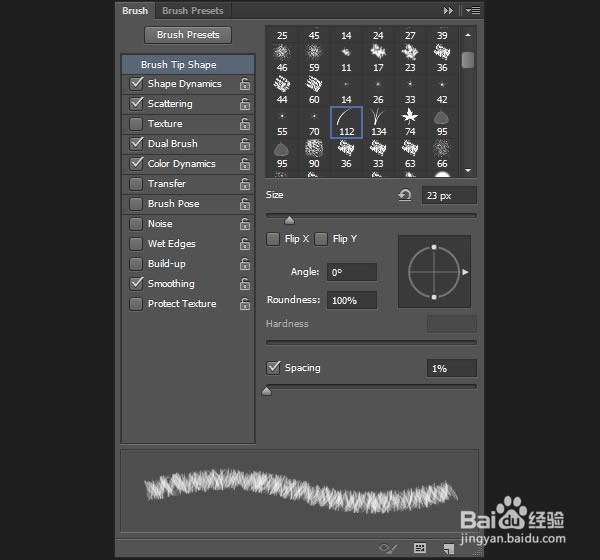Viewport: 600px width, 560px height.
Task: Lock the Color Dynamics settings
Action: [x=245, y=164]
